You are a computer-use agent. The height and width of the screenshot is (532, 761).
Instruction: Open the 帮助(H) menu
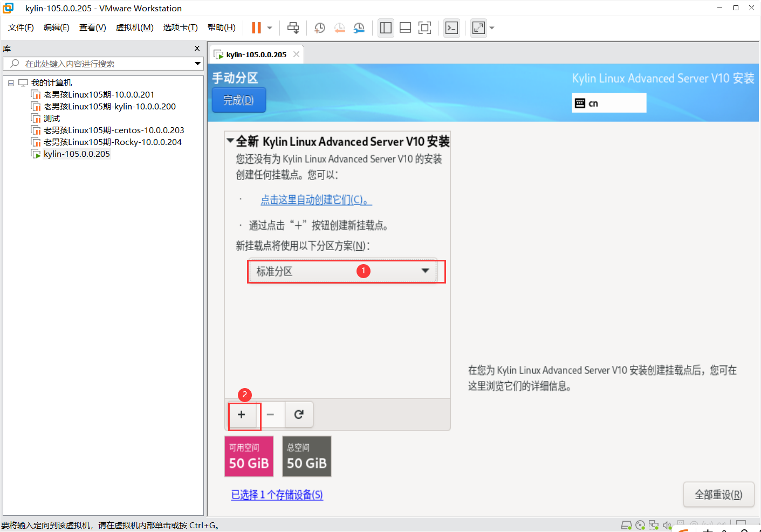point(222,27)
